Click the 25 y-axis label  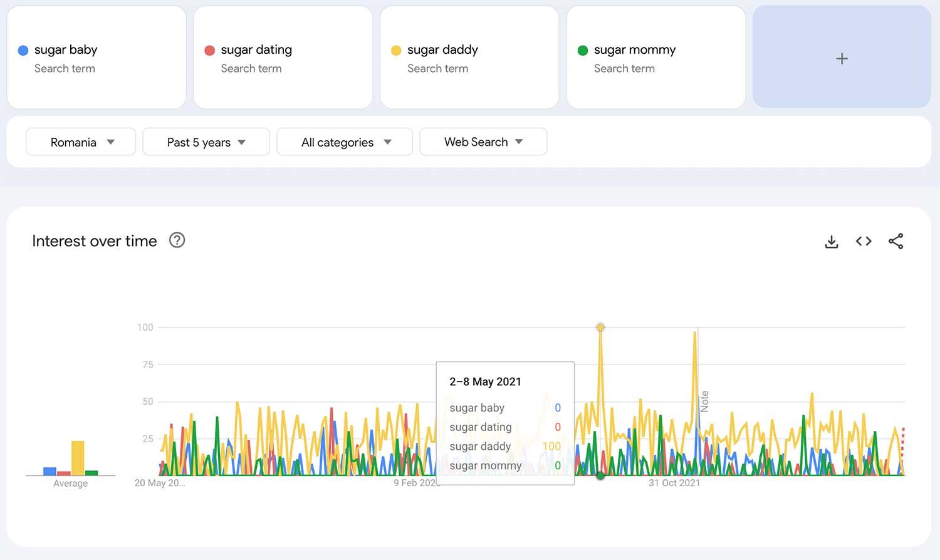tap(148, 438)
